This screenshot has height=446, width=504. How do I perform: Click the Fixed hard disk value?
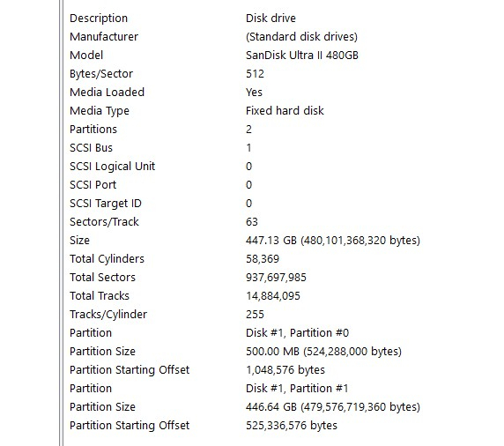(285, 110)
